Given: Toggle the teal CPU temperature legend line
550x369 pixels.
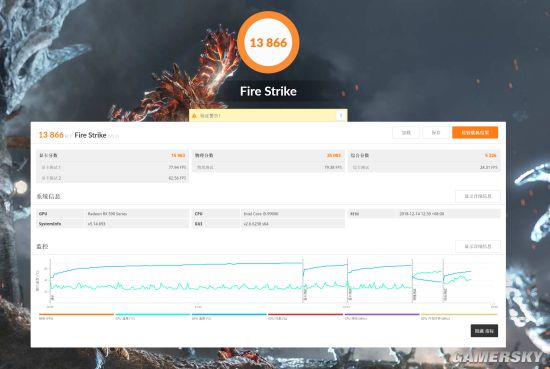Looking at the screenshot, I should 153,315.
